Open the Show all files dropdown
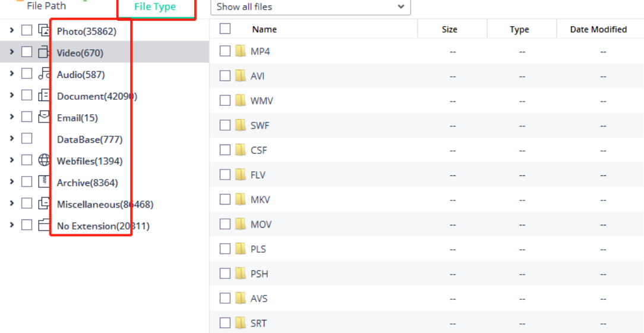Viewport: 644px width, 333px height. pyautogui.click(x=311, y=7)
